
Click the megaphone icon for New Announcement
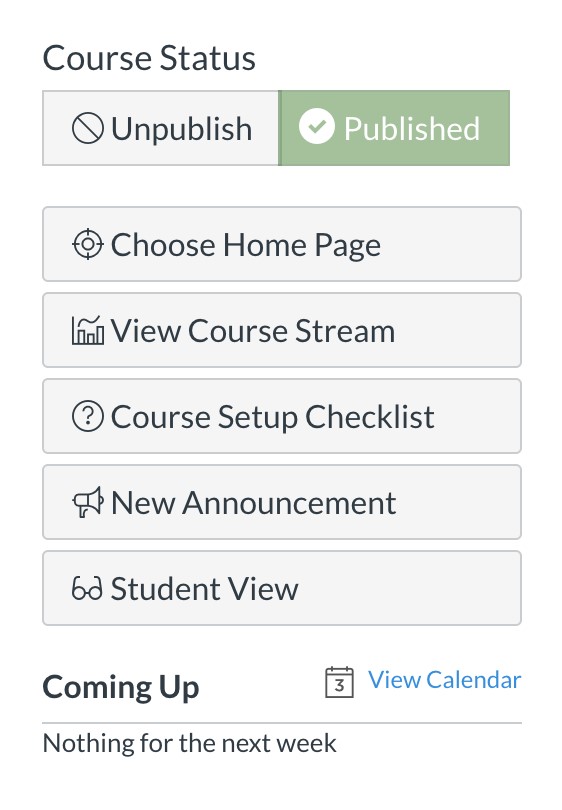88,502
